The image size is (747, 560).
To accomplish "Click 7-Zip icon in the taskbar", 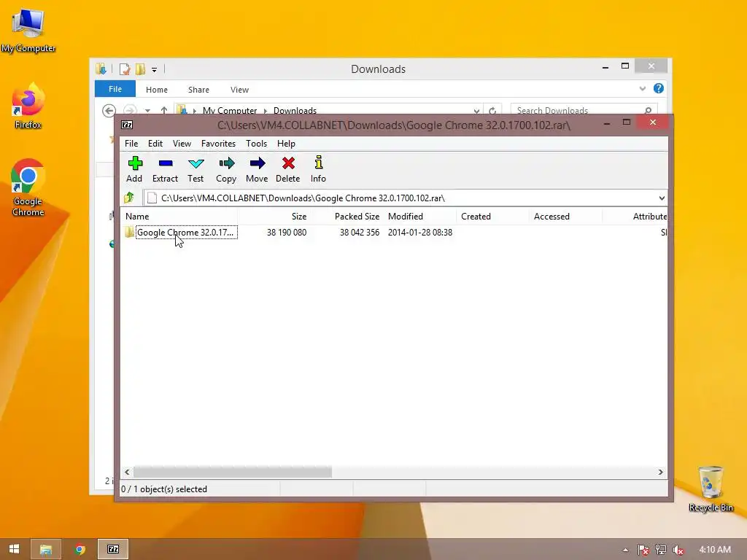I will 113,549.
